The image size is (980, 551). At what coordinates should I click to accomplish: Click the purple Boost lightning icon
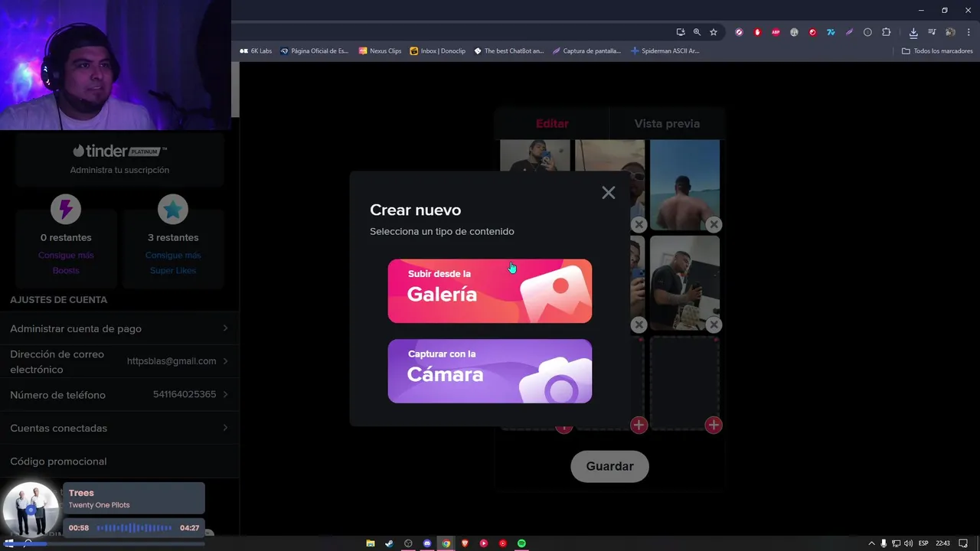point(66,209)
